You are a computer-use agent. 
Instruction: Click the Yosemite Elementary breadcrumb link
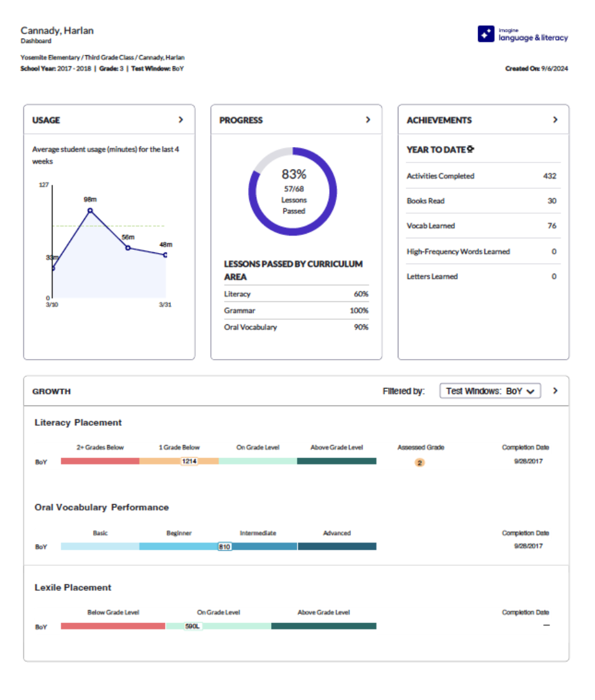[x=50, y=58]
